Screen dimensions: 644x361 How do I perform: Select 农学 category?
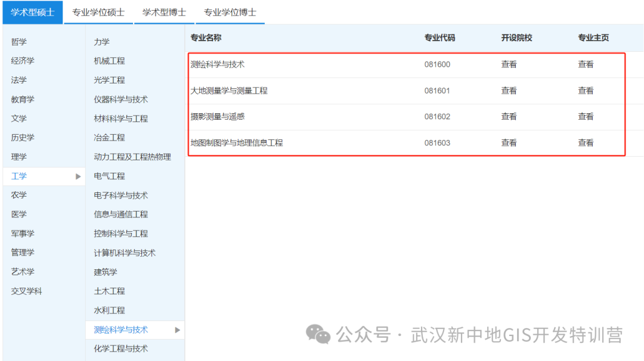19,195
